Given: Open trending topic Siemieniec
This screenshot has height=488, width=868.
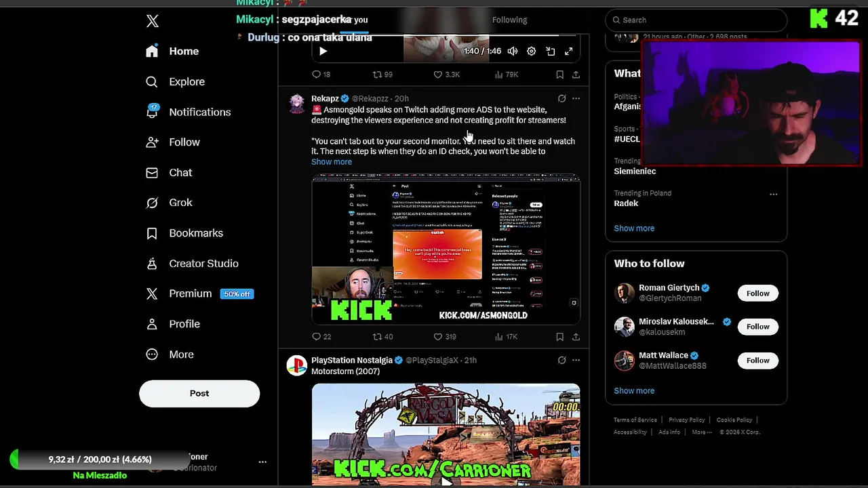Looking at the screenshot, I should pos(635,171).
